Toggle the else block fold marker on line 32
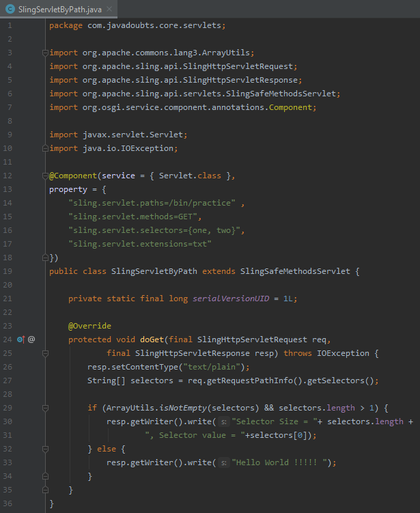Image resolution: width=420 pixels, height=513 pixels. coord(46,449)
